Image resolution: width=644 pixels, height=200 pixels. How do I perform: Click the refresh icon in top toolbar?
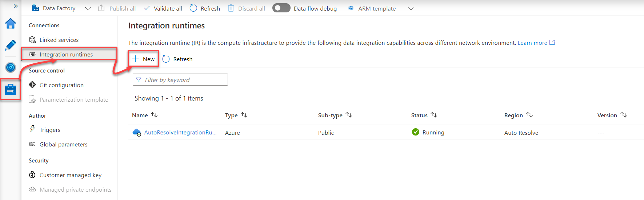click(193, 8)
